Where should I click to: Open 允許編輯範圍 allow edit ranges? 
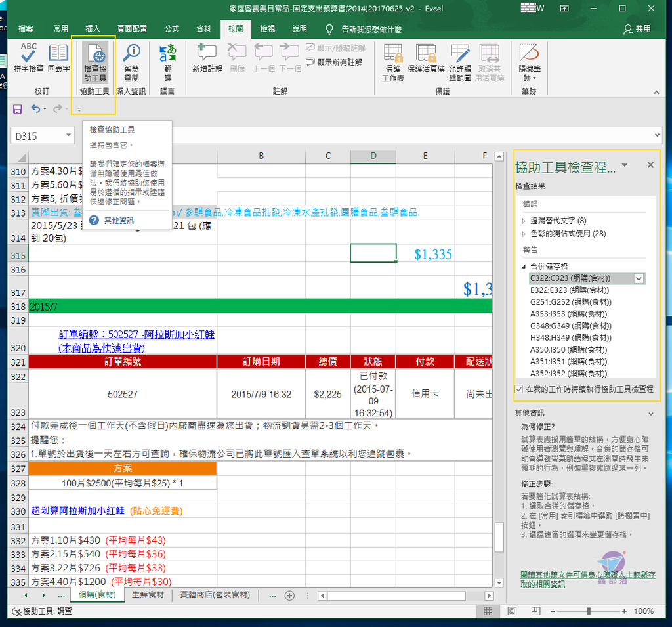tap(460, 62)
